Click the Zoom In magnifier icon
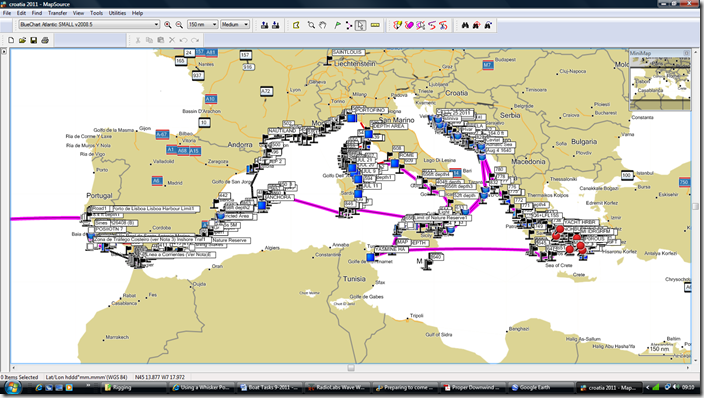This screenshot has width=704, height=398. point(168,25)
